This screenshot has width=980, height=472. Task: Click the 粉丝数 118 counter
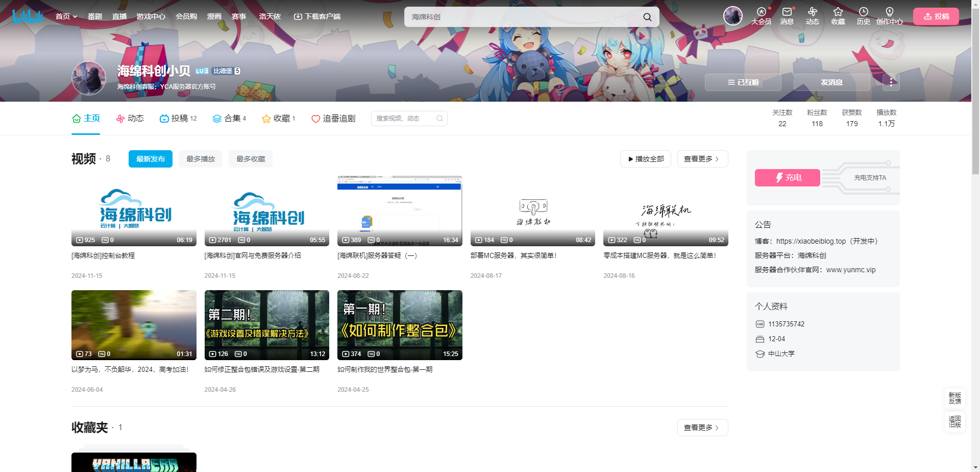[817, 118]
